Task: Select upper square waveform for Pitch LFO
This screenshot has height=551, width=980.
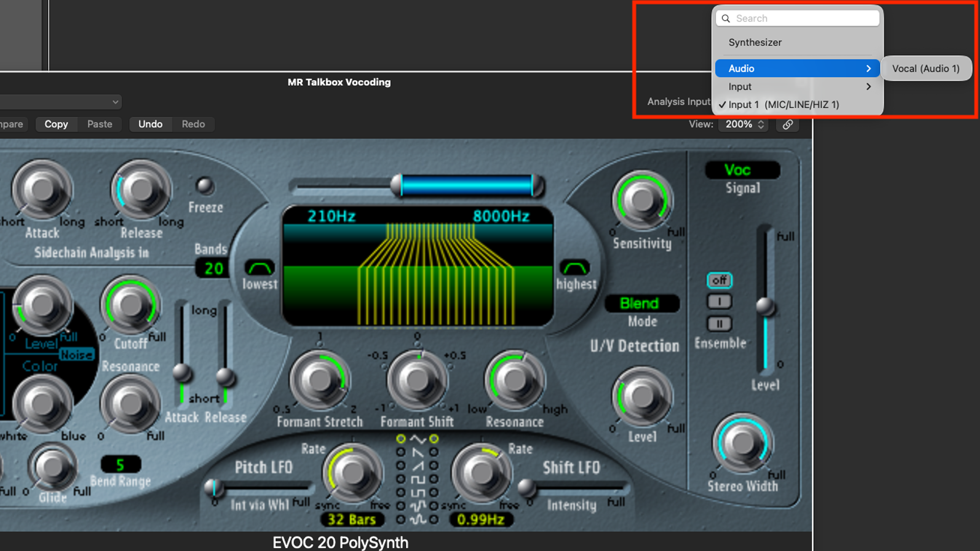Action: (x=401, y=479)
